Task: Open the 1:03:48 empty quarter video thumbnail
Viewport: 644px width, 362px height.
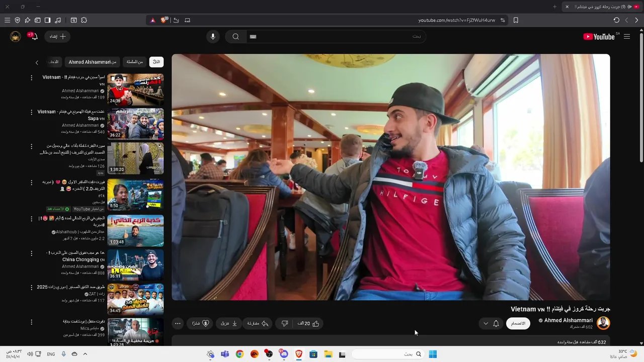Action: pos(135,230)
